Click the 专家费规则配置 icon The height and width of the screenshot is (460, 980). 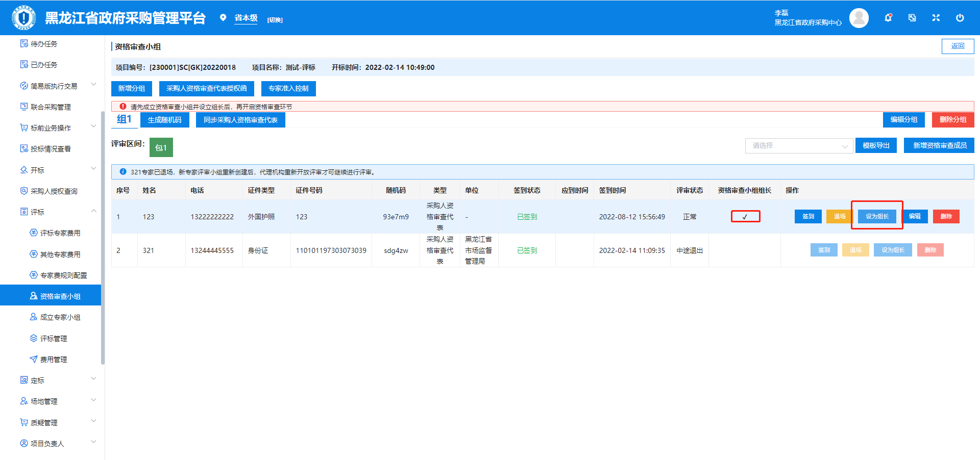(x=34, y=275)
